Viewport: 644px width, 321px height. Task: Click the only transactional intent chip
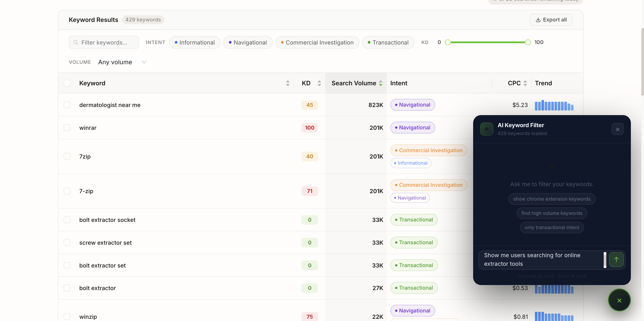click(x=552, y=227)
